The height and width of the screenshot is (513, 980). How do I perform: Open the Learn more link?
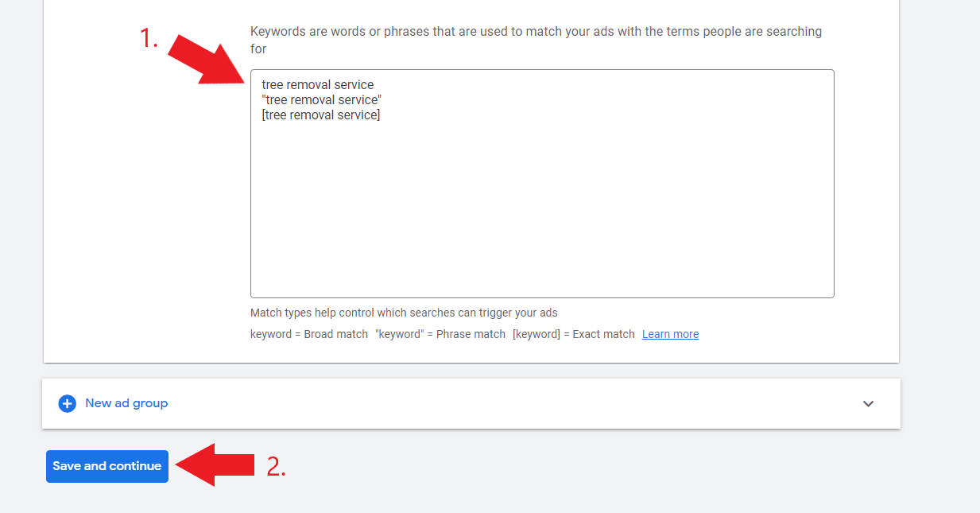coord(670,333)
